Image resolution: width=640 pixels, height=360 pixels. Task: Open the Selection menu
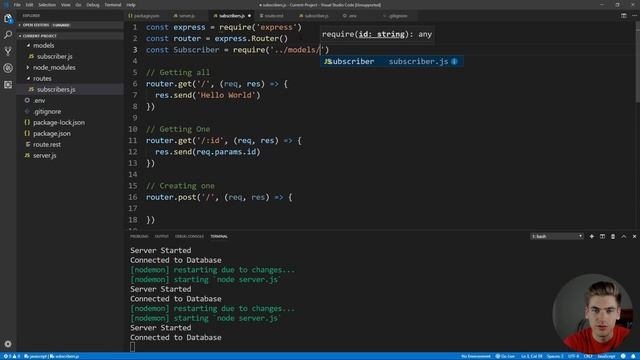point(47,5)
